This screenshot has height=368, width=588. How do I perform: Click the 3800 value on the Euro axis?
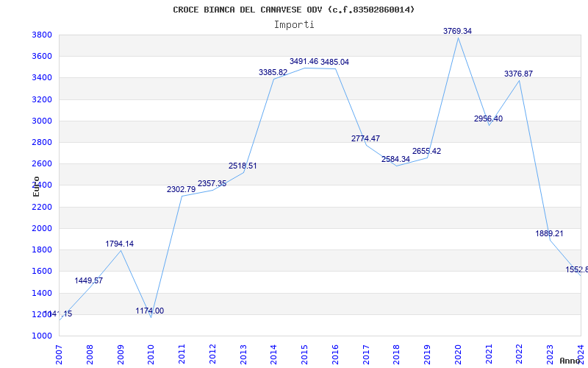pos(41,35)
